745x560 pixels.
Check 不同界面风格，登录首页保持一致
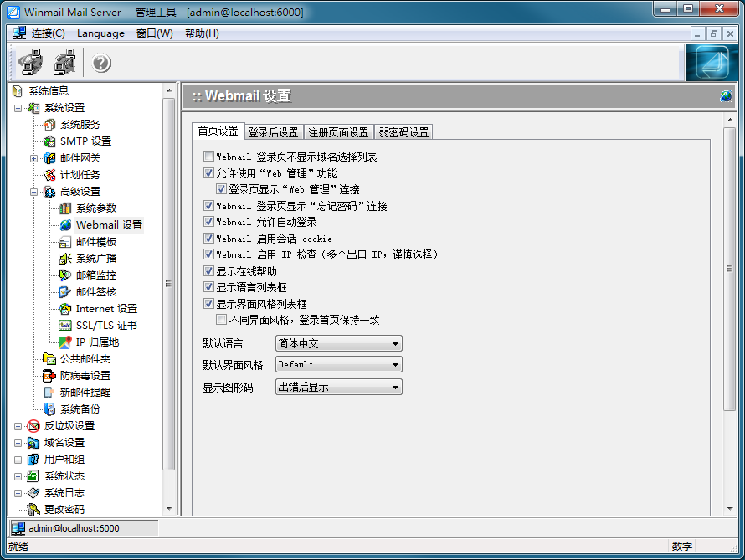tap(221, 319)
